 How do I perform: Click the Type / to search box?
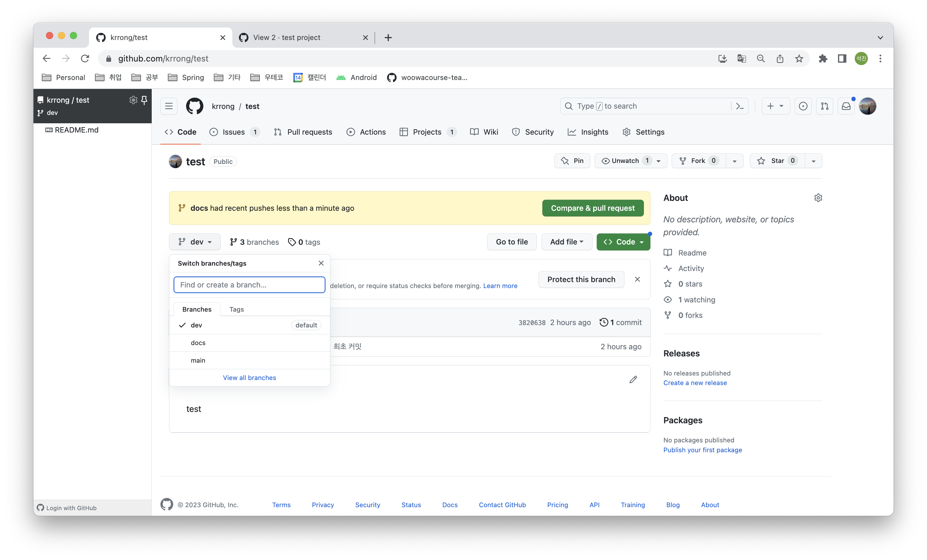coord(646,106)
